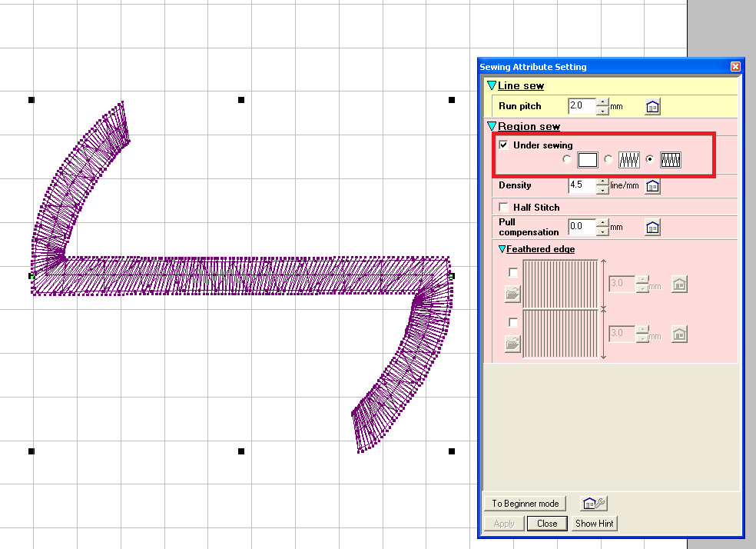Reset Density to default with house icon
The height and width of the screenshot is (549, 756).
tap(652, 186)
